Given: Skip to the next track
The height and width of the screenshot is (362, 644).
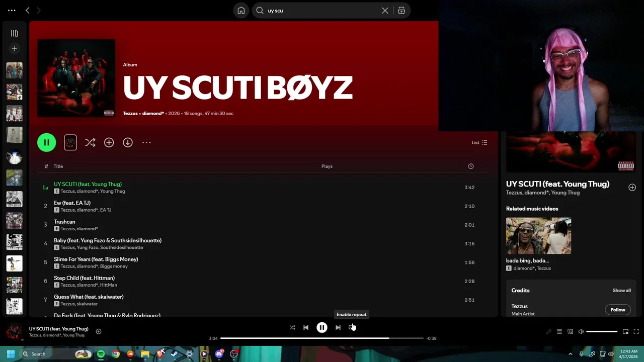Looking at the screenshot, I should coord(338,327).
